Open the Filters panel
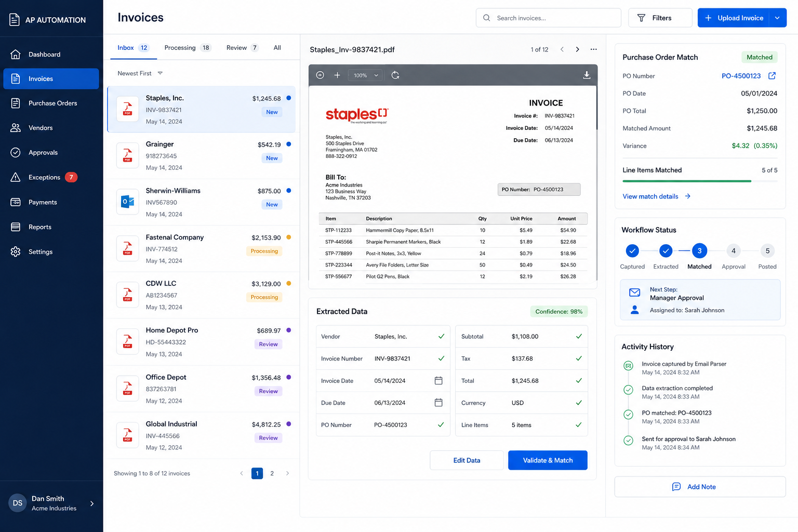 [660, 18]
